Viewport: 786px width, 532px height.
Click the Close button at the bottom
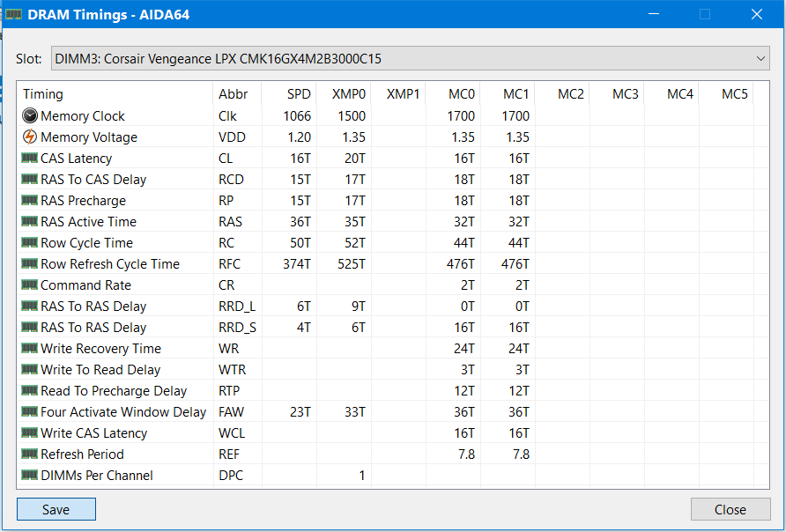(730, 509)
